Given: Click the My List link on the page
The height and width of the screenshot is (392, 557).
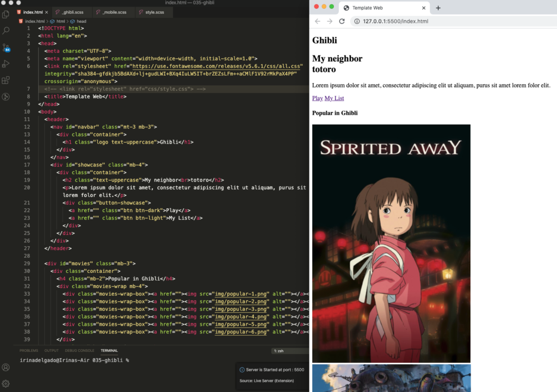Looking at the screenshot, I should point(335,98).
